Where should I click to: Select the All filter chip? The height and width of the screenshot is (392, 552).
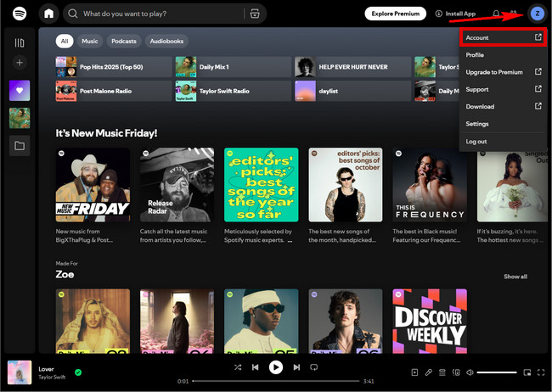pyautogui.click(x=65, y=42)
